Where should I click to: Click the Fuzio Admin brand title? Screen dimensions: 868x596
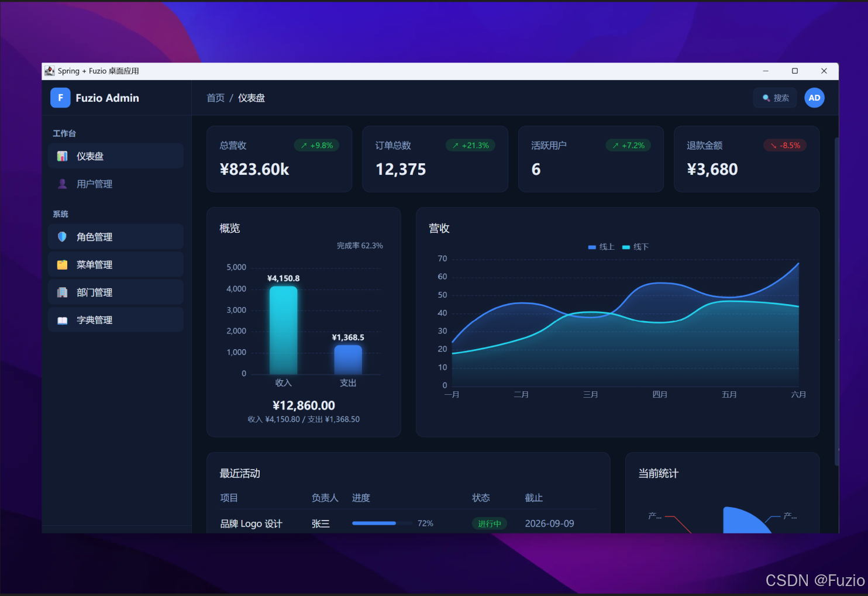coord(108,98)
